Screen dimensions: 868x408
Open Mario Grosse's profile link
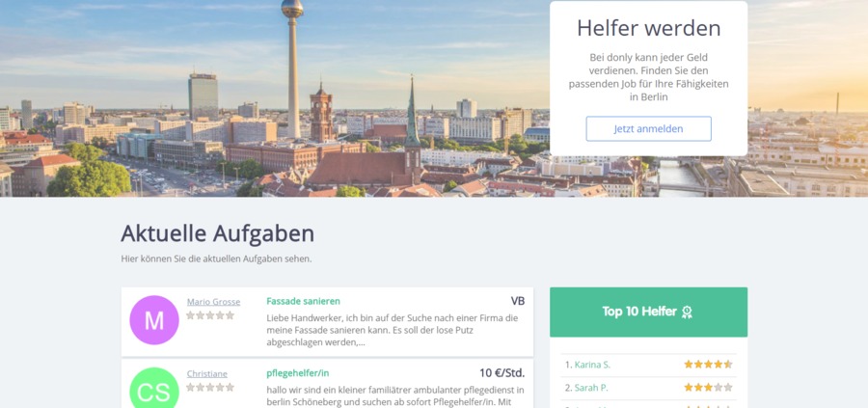point(213,302)
